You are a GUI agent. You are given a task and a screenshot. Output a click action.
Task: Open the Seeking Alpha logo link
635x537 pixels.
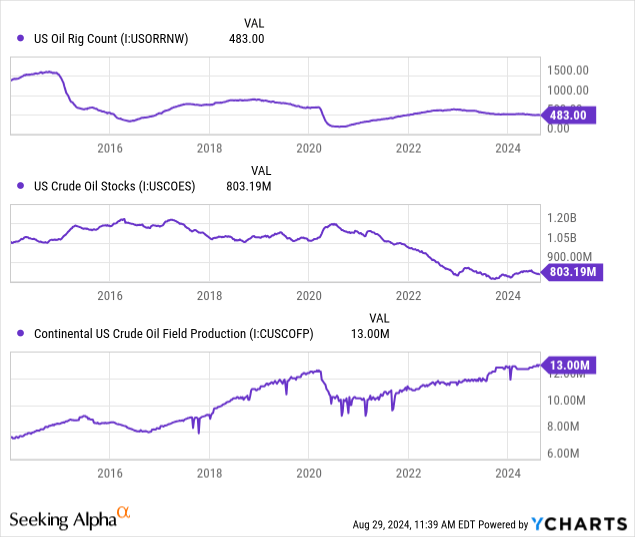point(63,519)
